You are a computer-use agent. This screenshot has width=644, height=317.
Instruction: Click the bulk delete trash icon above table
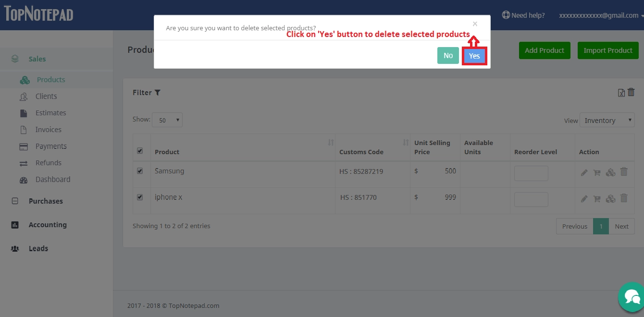[631, 92]
